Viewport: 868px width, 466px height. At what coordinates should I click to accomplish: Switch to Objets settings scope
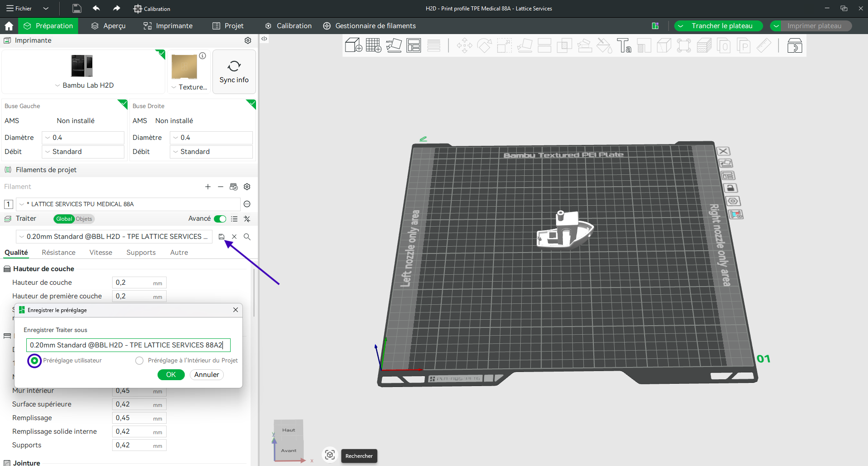coord(84,219)
